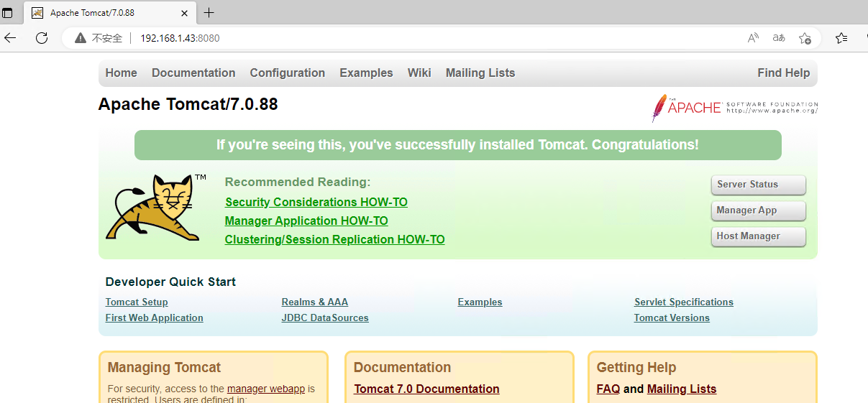Viewport: 868px width, 403px height.
Task: Open Clustering/Session Replication HOW-TO link
Action: coord(335,239)
